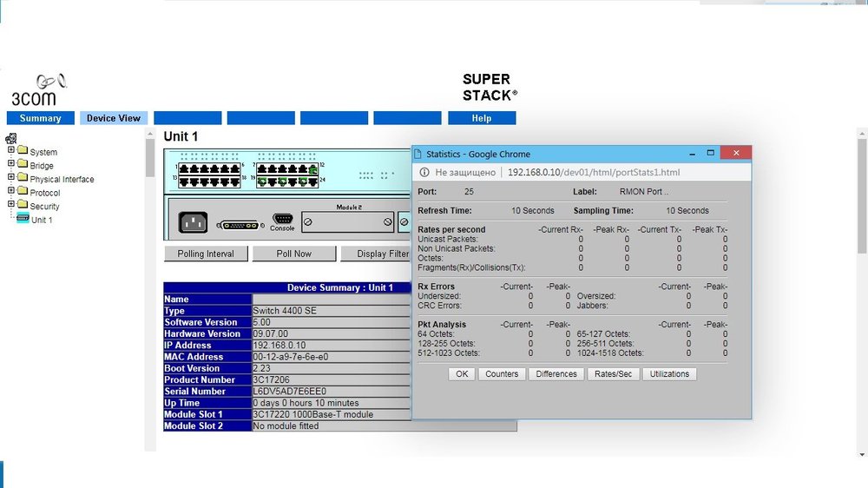Image resolution: width=868 pixels, height=488 pixels.
Task: Click the green port 12 on switch
Action: (x=313, y=168)
